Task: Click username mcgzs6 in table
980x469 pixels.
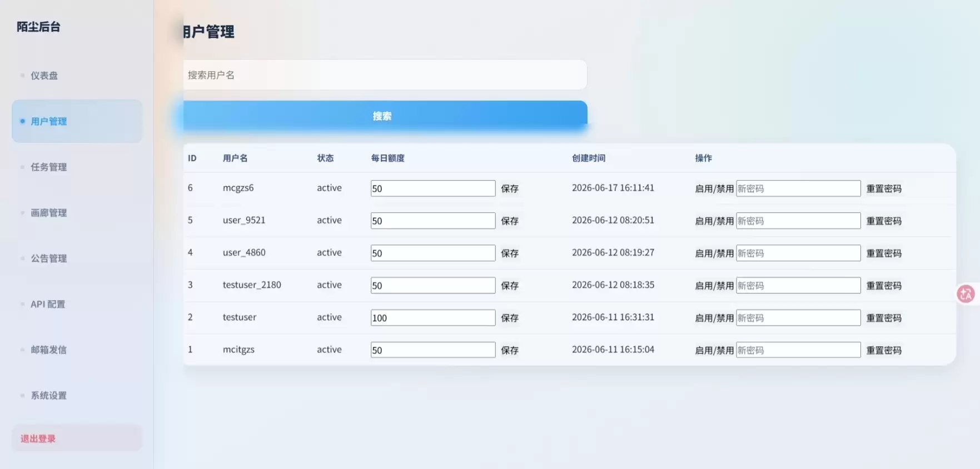Action: 238,188
